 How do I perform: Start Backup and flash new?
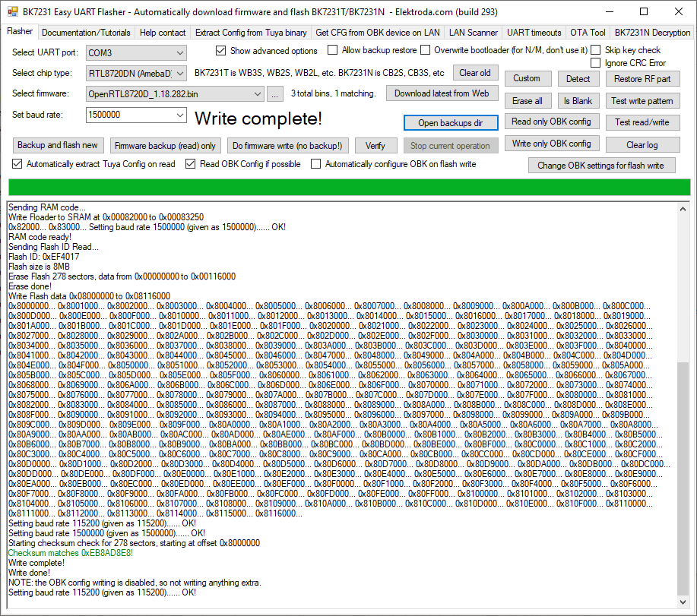click(x=58, y=145)
